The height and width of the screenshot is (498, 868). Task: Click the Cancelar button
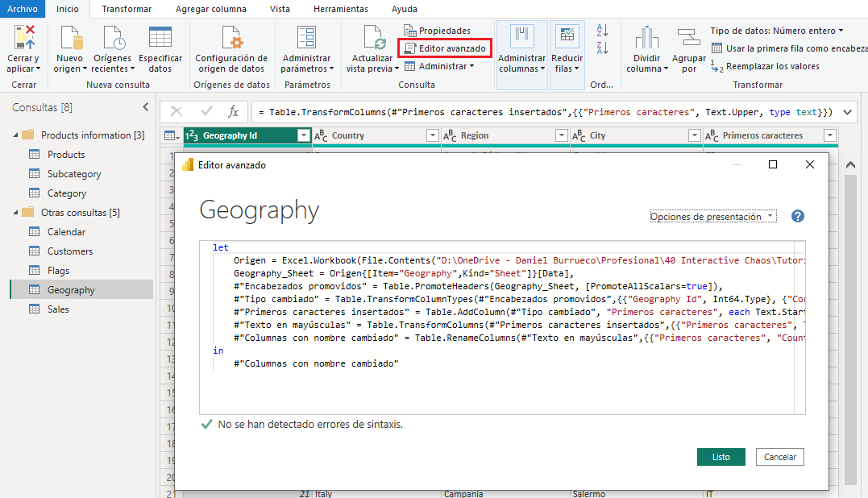779,457
